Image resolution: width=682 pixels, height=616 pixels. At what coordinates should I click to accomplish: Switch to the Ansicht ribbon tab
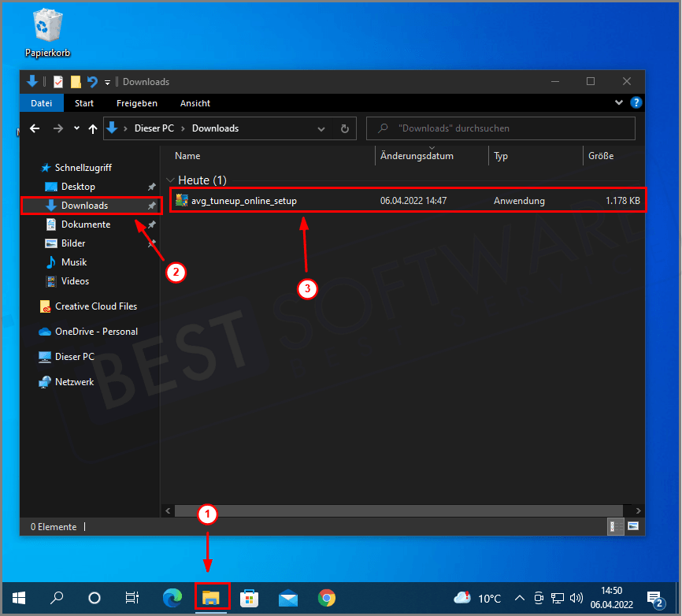[195, 102]
